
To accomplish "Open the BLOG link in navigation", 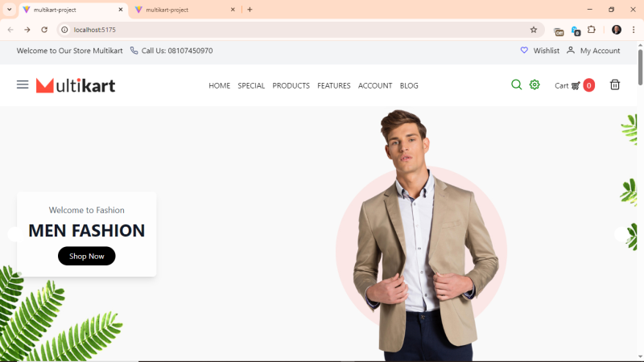I will click(409, 85).
